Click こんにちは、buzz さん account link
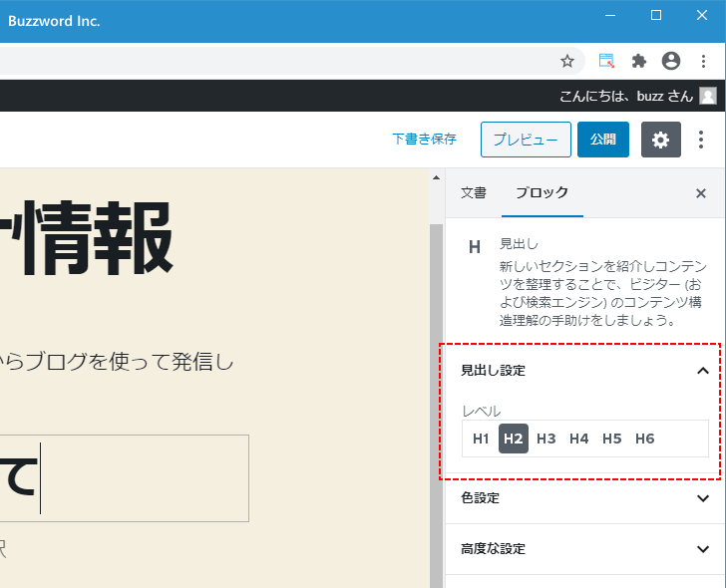 626,96
